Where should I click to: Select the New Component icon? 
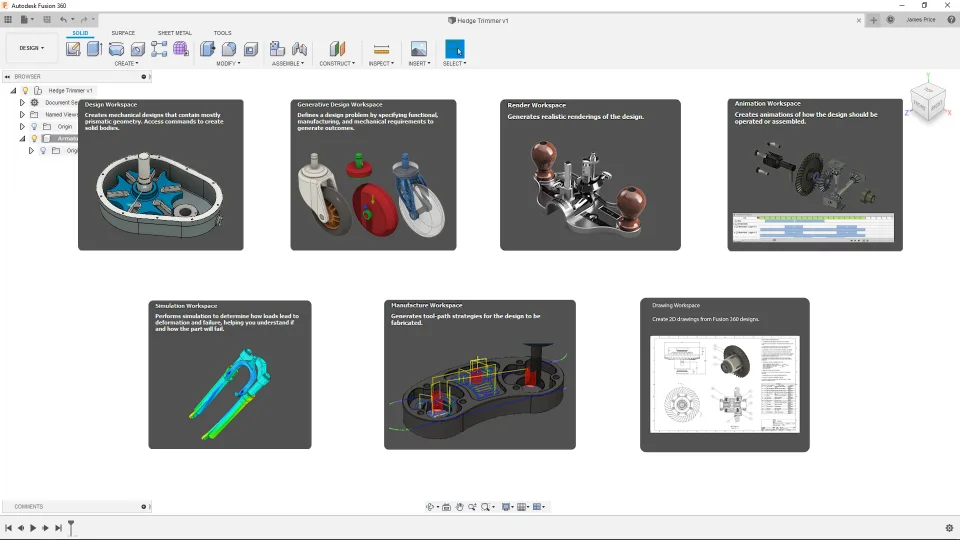(277, 49)
